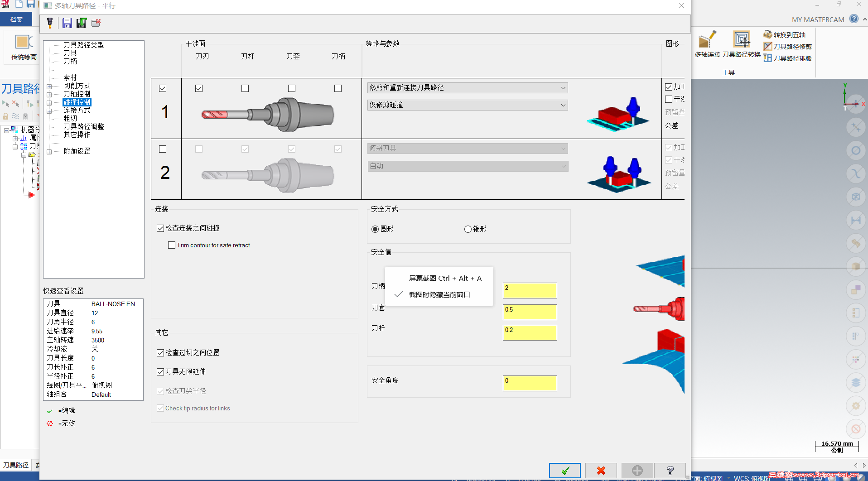Viewport: 868px width, 481px height.
Task: Click the 刀套 safety value field
Action: click(x=530, y=312)
